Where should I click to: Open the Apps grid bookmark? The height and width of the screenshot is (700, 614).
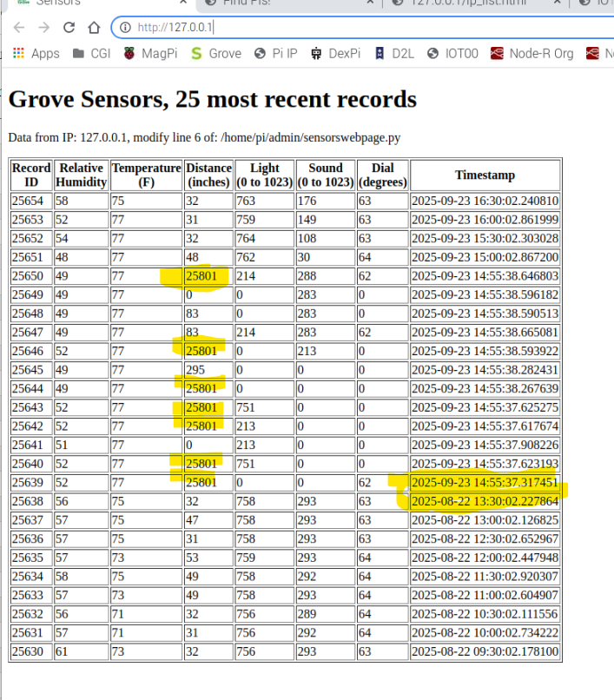pyautogui.click(x=36, y=54)
